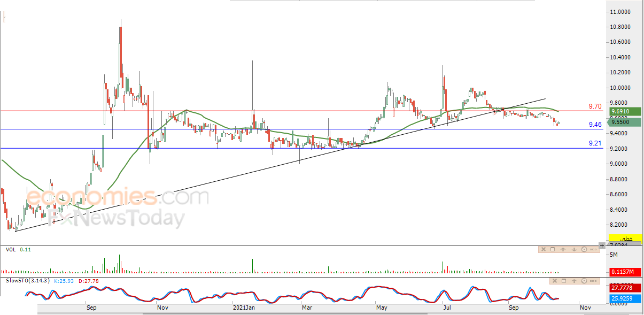Click the VOL 0.11 indicator title
This screenshot has width=644, height=315.
point(18,250)
